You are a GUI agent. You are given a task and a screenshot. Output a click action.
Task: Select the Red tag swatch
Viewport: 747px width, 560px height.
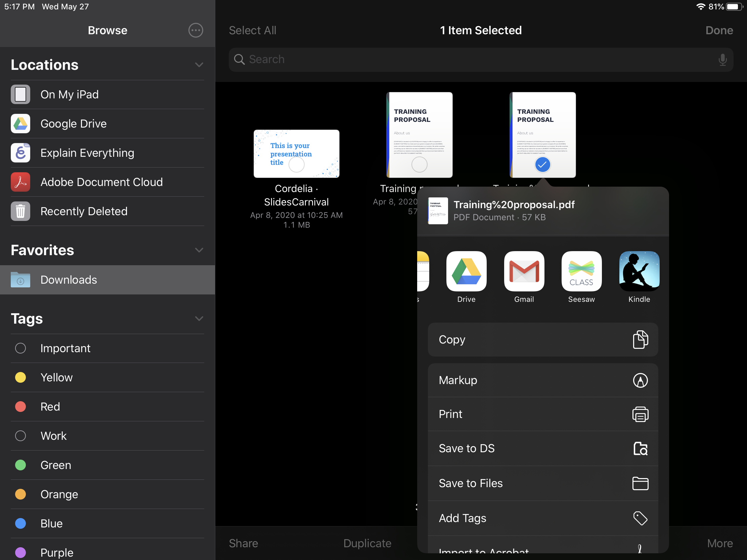pos(20,407)
